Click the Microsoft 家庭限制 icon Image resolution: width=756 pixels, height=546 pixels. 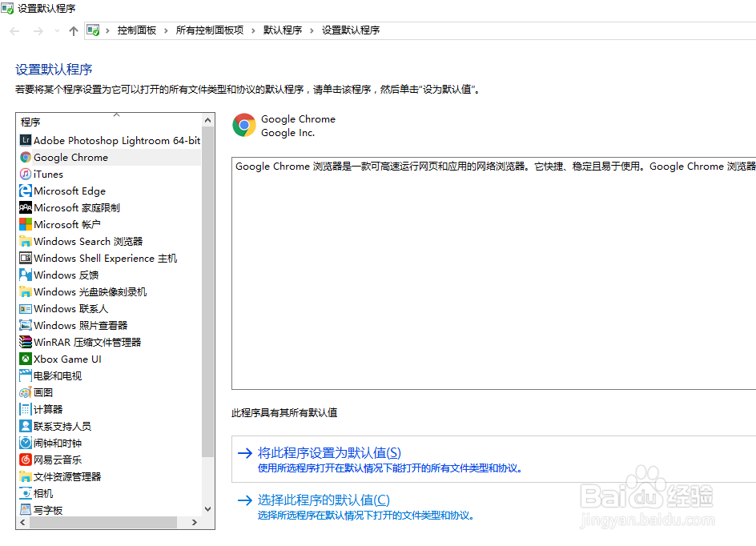coord(26,207)
